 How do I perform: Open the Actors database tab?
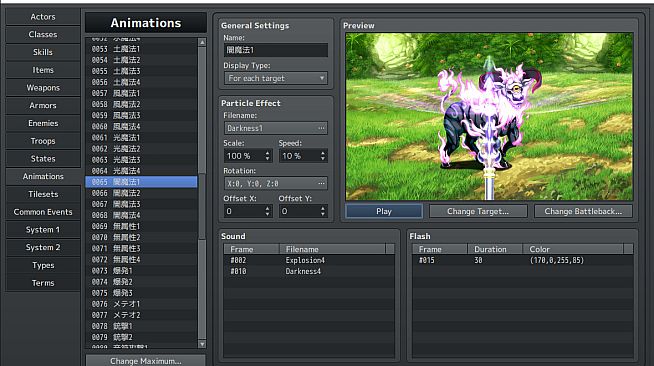click(x=43, y=17)
